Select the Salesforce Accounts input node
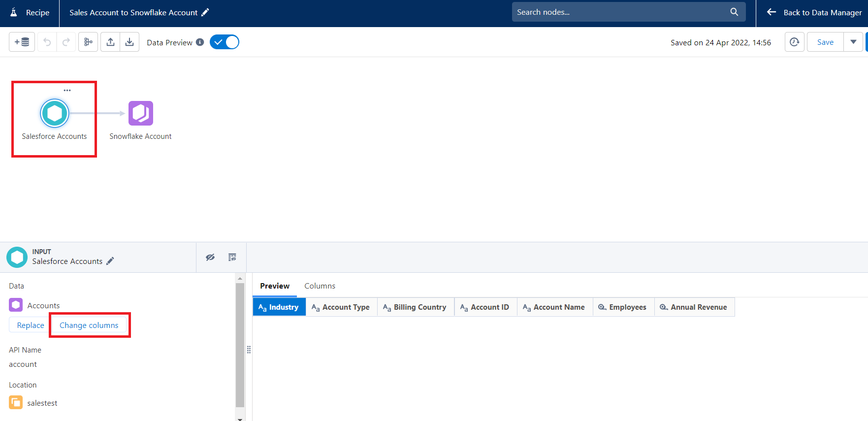 coord(54,113)
